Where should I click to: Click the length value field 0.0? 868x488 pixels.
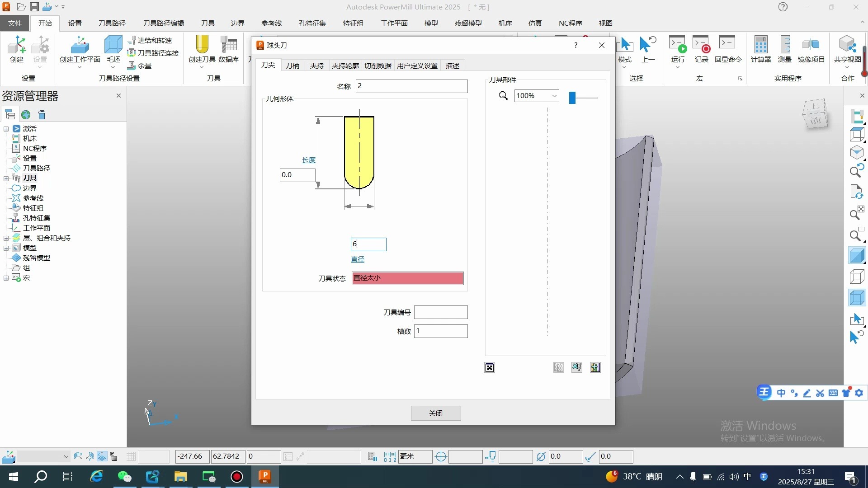click(297, 175)
